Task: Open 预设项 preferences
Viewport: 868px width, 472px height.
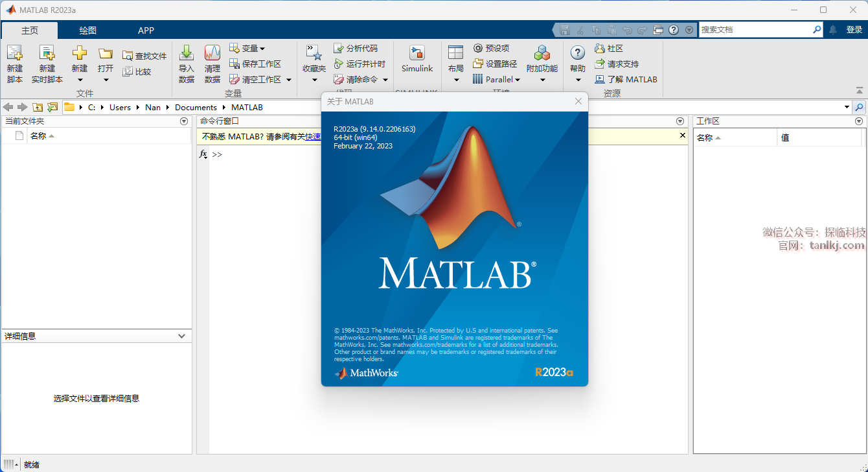Action: tap(491, 48)
